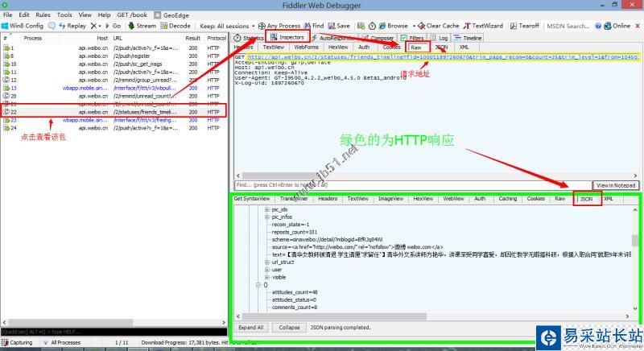Open the Filters tab
Viewport: 644px width, 351px height.
click(412, 38)
